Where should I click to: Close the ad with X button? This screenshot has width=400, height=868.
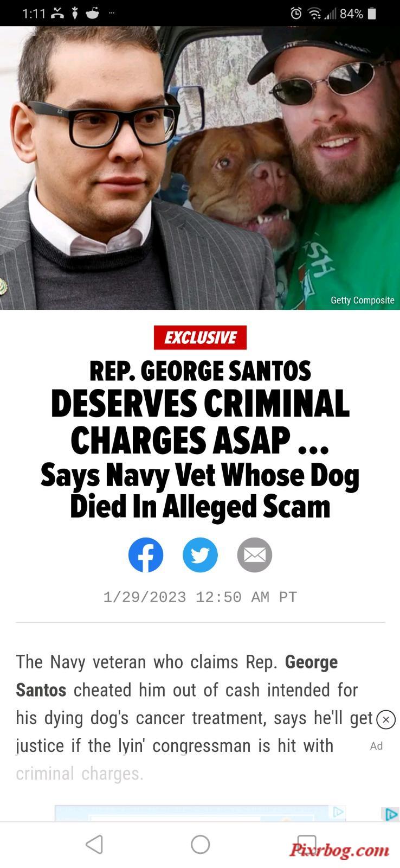coord(385,720)
